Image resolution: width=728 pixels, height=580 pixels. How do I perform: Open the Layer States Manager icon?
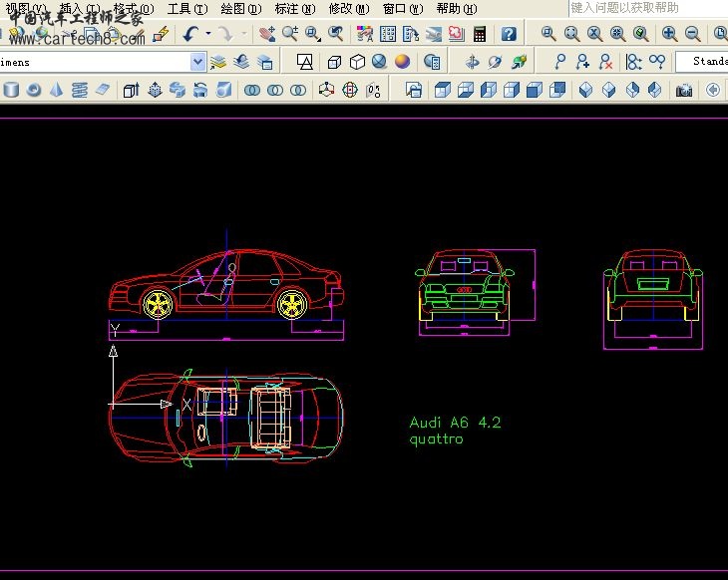264,62
